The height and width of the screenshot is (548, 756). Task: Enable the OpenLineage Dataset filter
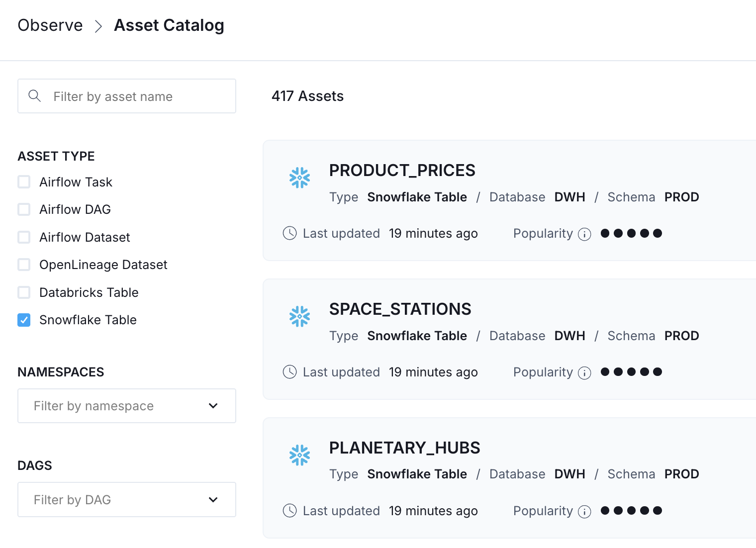[24, 265]
